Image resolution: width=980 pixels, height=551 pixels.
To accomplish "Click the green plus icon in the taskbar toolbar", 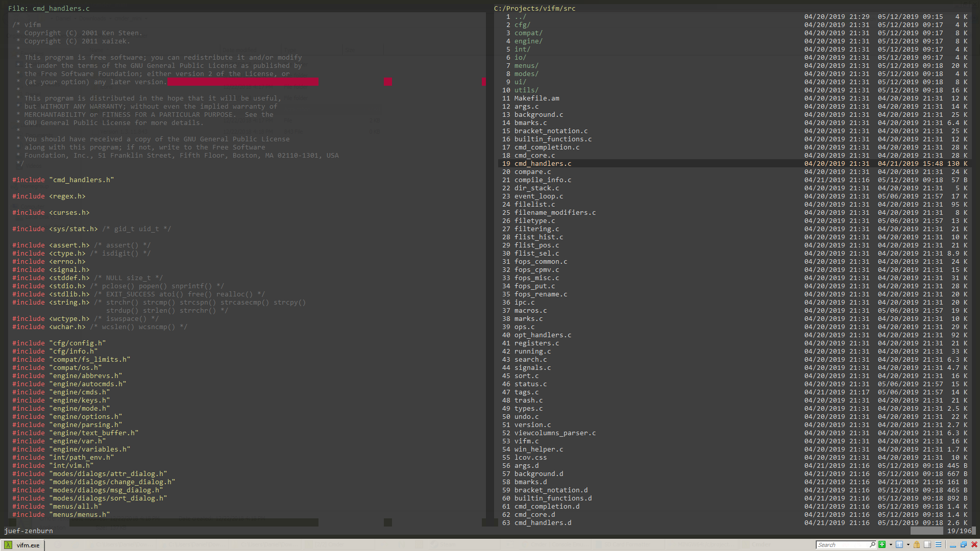I will tap(882, 545).
